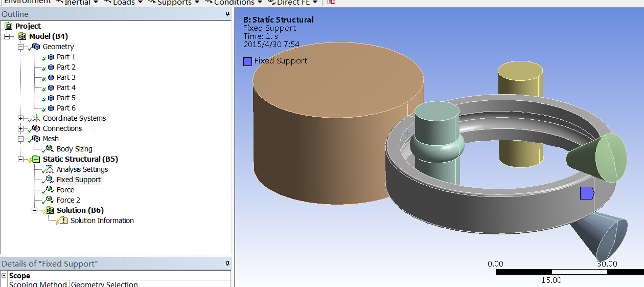Click the Connections node icon
Screen dimensions: 644x287
click(36, 128)
